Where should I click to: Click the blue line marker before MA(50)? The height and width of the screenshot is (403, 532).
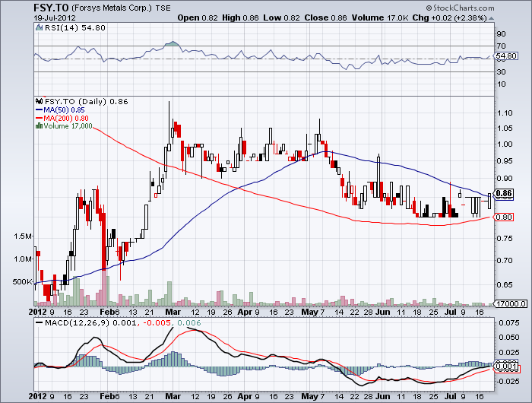[40, 110]
